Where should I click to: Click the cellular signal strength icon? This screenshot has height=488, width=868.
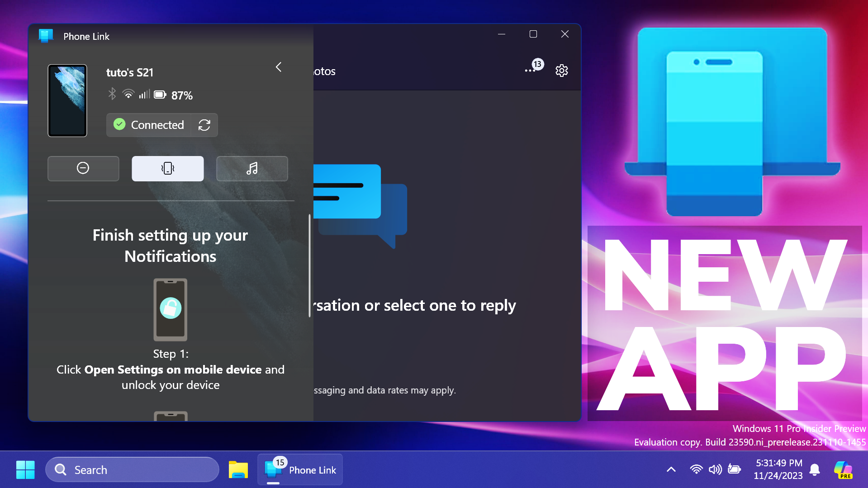[x=144, y=94]
